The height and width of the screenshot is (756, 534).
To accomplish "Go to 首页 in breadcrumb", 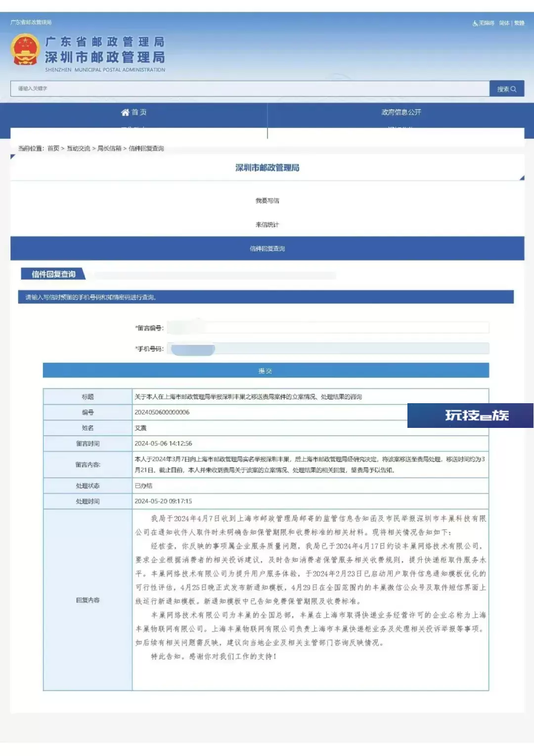I will click(x=53, y=148).
